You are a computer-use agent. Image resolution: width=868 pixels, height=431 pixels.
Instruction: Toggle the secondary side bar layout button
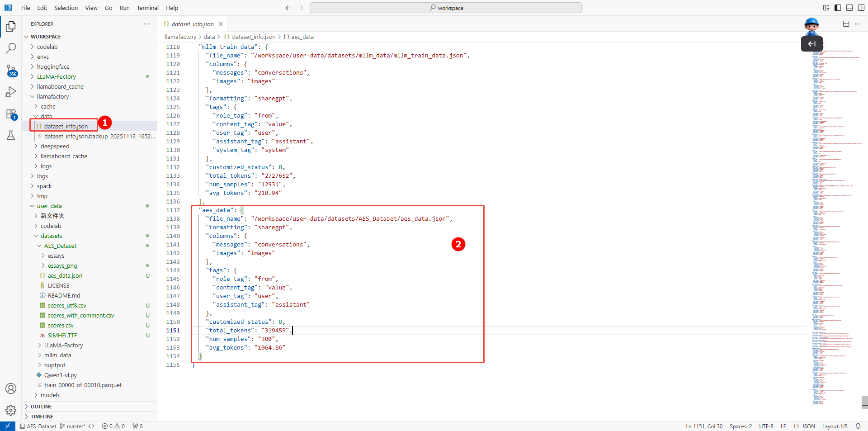click(861, 8)
